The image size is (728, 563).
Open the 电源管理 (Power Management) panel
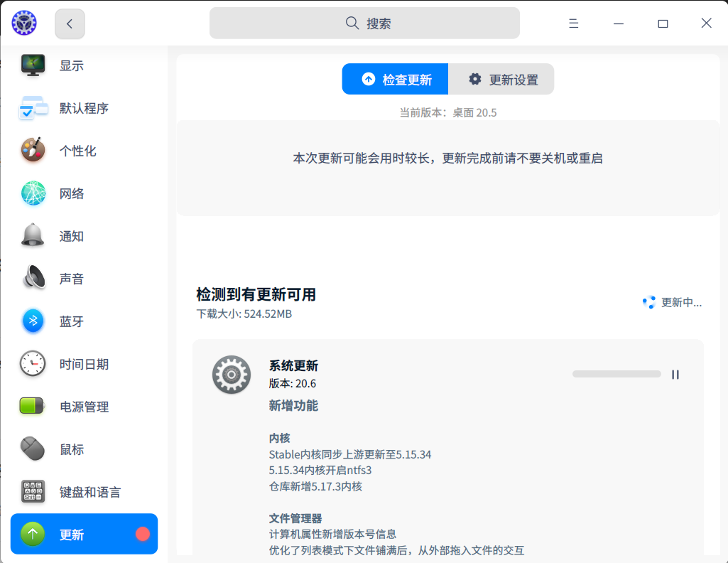point(83,407)
